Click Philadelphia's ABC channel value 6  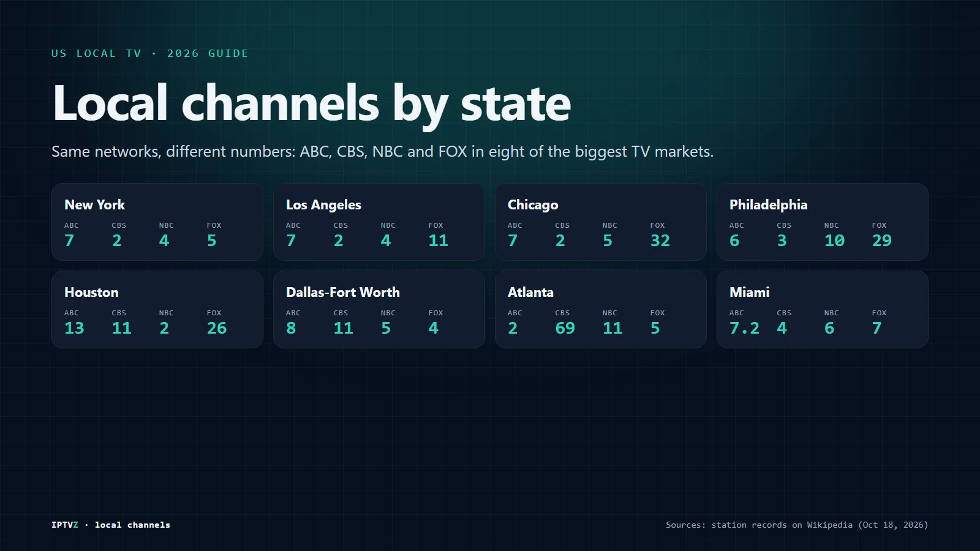click(734, 241)
